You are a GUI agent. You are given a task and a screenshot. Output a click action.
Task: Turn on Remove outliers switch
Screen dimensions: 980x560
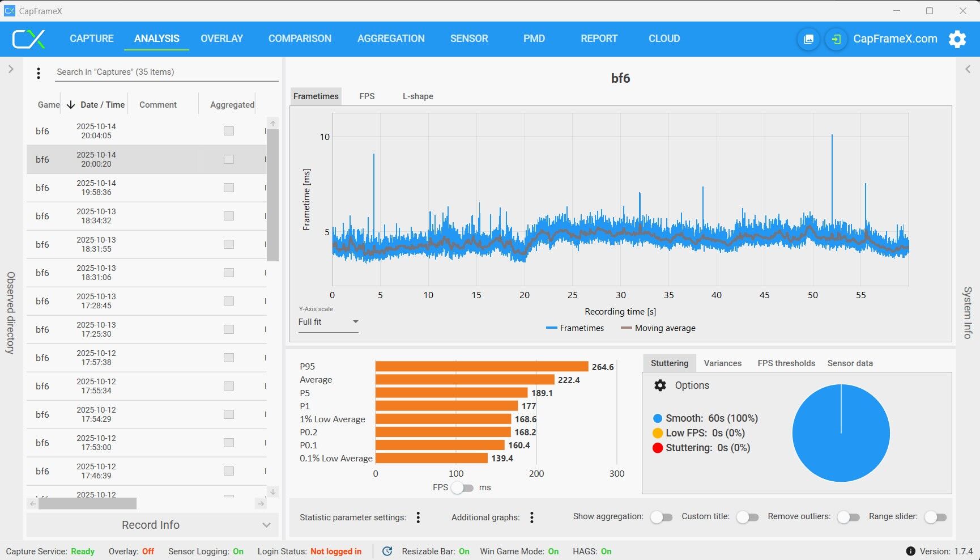click(x=848, y=517)
